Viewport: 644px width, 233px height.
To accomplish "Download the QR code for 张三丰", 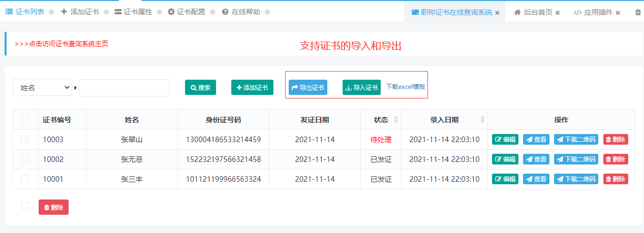I will click(x=576, y=179).
